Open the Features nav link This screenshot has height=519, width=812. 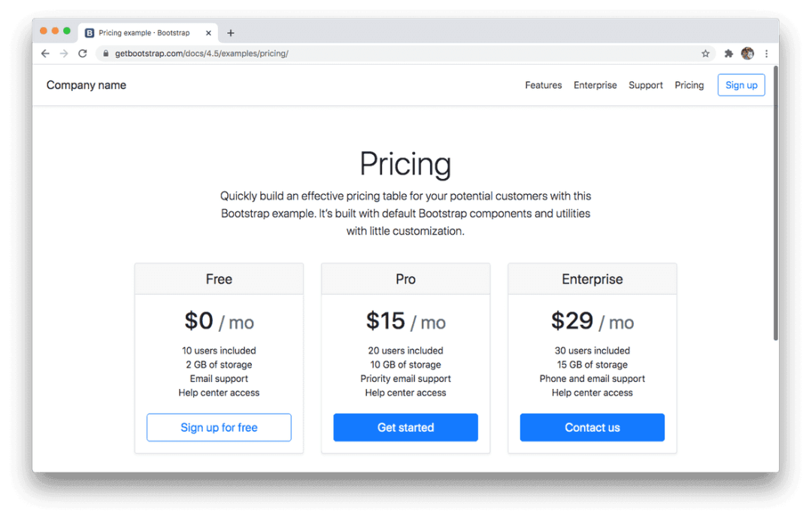coord(544,85)
